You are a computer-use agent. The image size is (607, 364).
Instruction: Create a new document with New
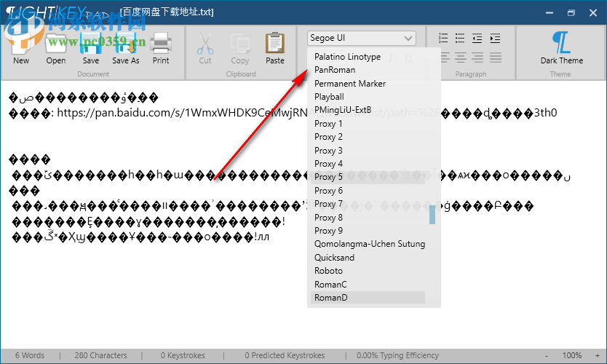click(21, 48)
